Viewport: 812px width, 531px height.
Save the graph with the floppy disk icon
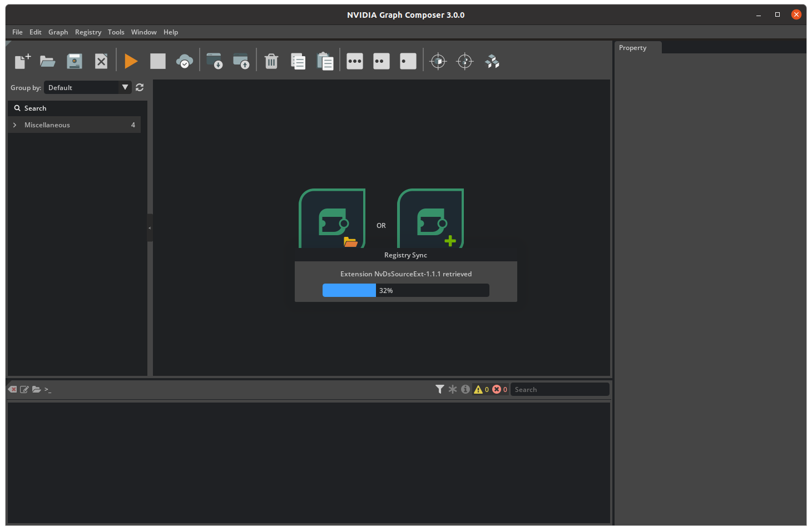[75, 61]
